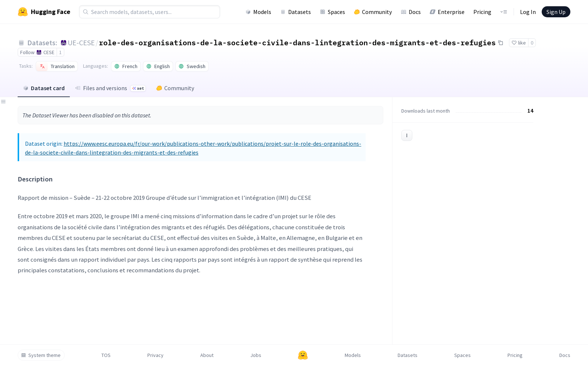This screenshot has width=588, height=368.
Task: Open Privacy footer link
Action: tap(155, 355)
